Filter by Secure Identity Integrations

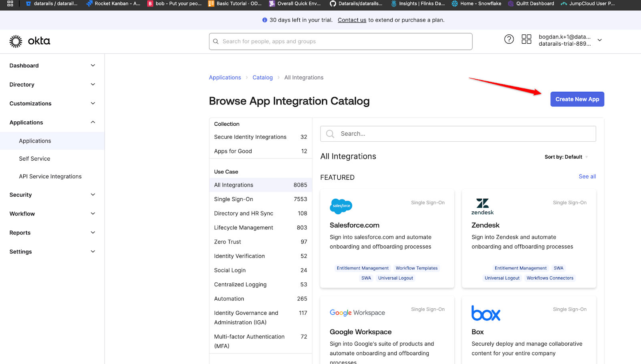[x=260, y=137]
